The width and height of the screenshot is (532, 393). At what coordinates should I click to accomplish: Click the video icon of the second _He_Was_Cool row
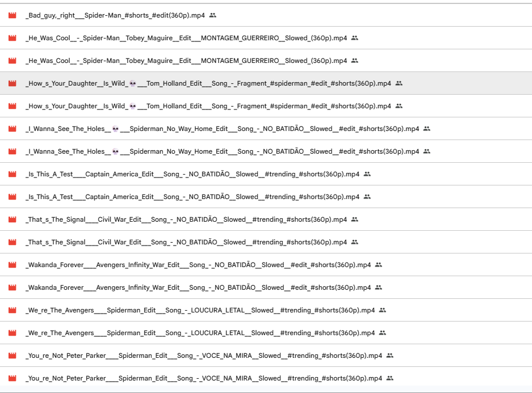click(12, 61)
